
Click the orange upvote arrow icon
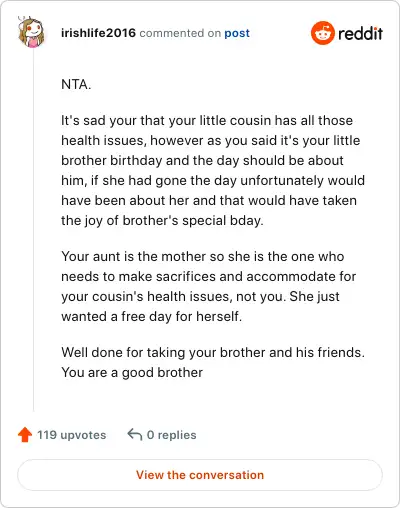(25, 435)
